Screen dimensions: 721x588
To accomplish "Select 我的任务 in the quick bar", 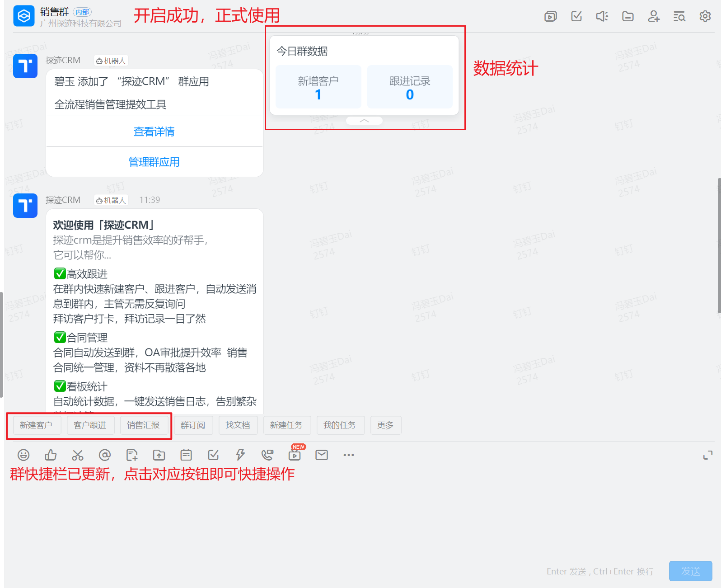I will click(x=340, y=425).
